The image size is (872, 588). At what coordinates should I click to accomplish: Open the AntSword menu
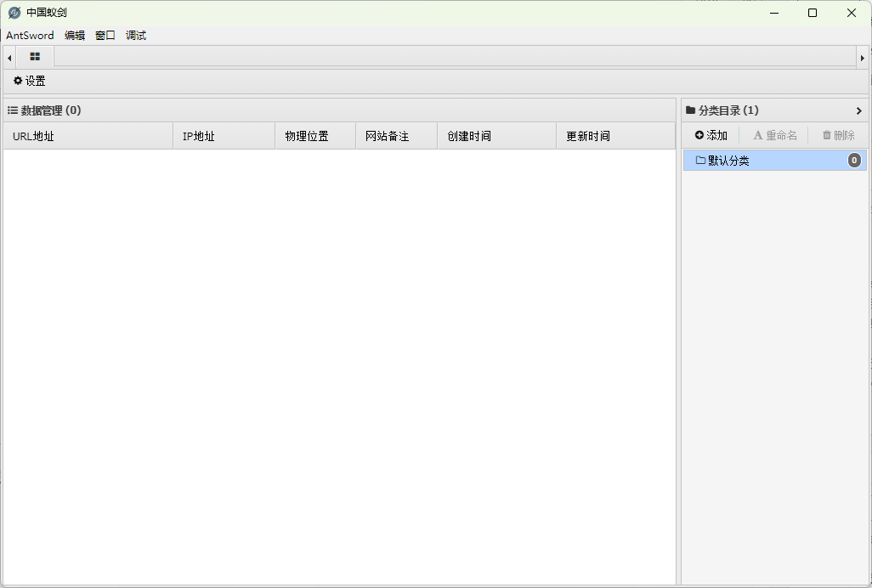30,36
